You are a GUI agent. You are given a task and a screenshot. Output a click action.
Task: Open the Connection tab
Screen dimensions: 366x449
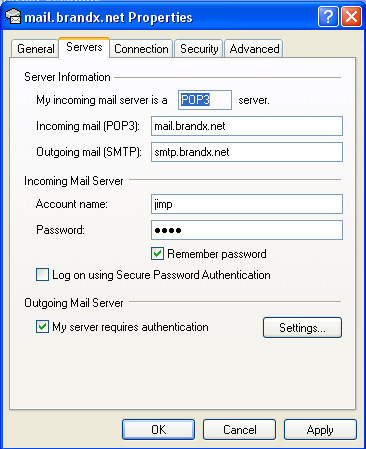(141, 49)
